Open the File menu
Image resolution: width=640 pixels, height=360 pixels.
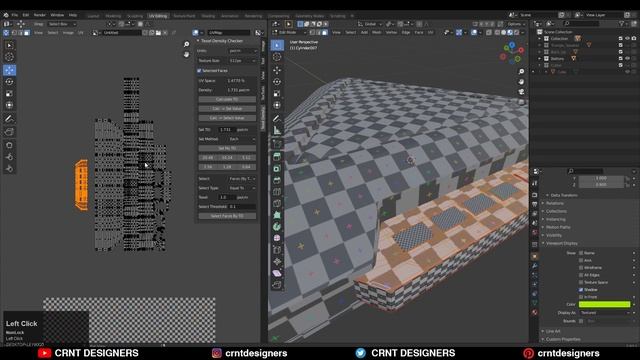click(x=15, y=15)
